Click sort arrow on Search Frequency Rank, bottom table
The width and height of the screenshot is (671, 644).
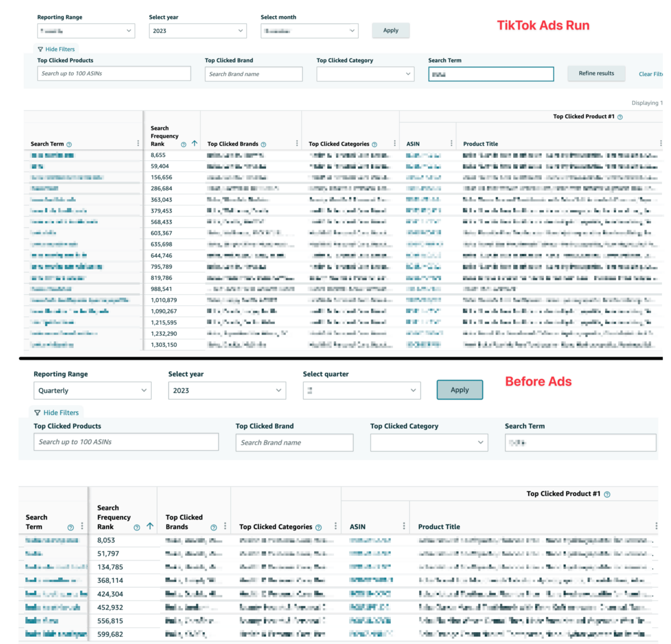(x=150, y=526)
